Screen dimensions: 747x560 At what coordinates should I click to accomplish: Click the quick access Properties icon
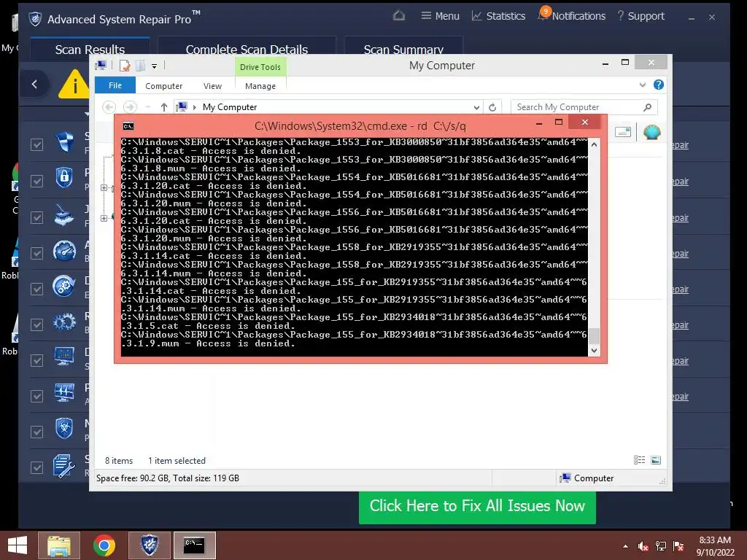tap(125, 66)
